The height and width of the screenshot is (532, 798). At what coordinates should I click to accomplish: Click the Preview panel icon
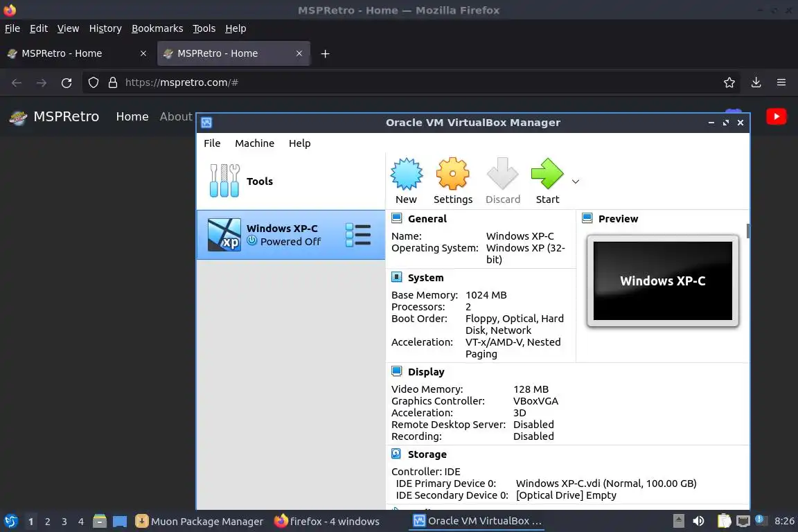(x=587, y=218)
